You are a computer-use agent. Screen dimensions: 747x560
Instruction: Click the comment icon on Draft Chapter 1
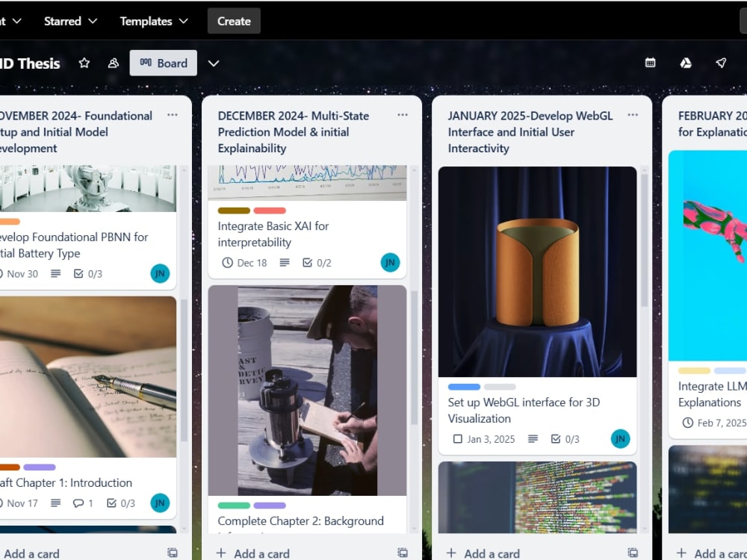[x=78, y=503]
